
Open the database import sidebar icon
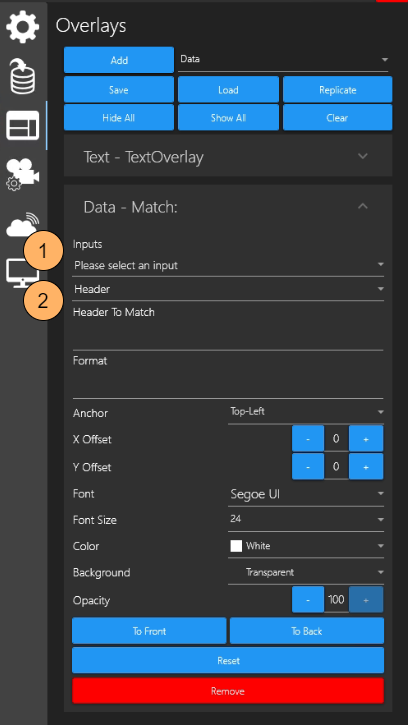(22, 75)
